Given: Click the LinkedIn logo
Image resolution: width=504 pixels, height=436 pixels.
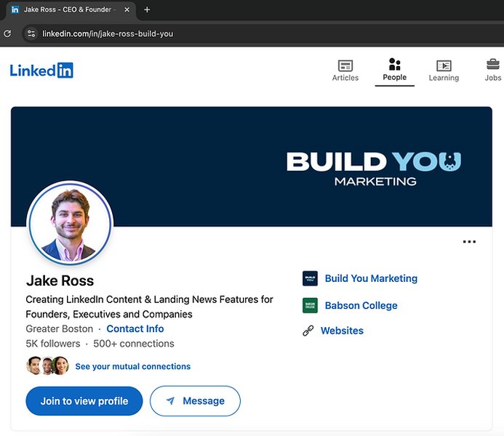Looking at the screenshot, I should coord(41,70).
